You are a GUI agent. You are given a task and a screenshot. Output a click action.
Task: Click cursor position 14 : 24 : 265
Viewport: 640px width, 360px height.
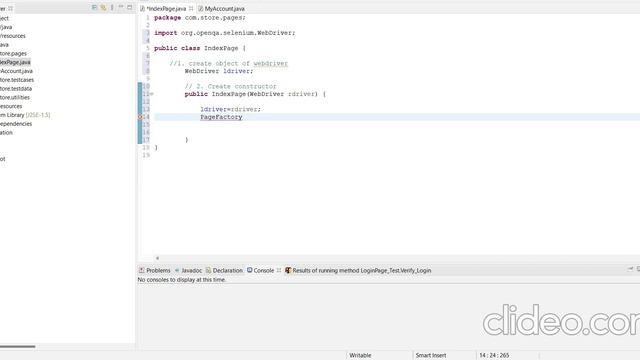494,356
